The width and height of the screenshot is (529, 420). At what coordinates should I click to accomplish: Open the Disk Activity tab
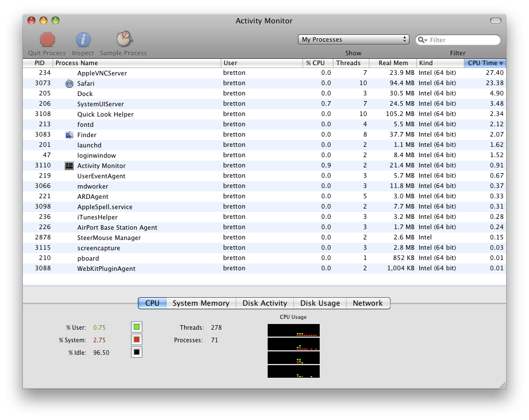(265, 303)
